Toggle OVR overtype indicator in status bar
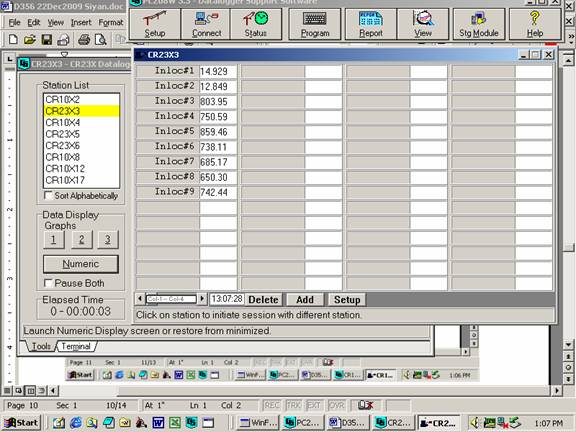Image resolution: width=576 pixels, height=432 pixels. [336, 405]
